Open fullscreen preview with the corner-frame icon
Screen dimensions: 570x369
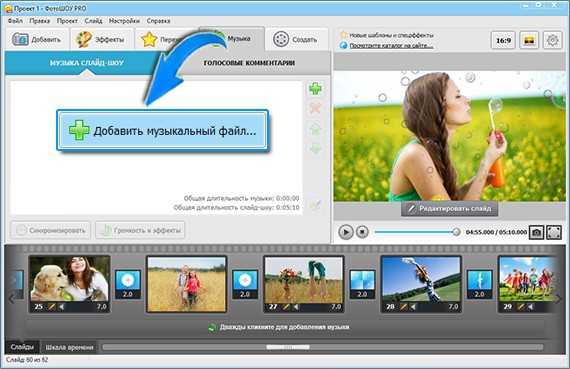[554, 232]
